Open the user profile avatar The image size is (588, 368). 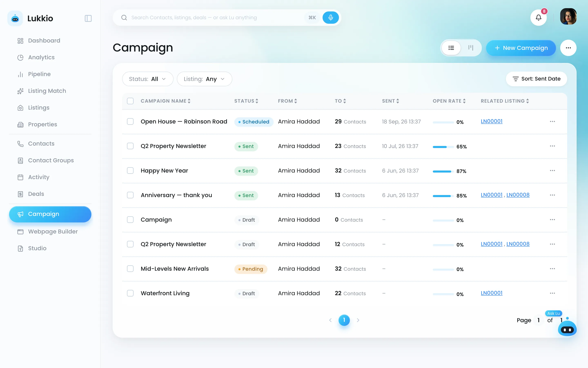click(568, 16)
